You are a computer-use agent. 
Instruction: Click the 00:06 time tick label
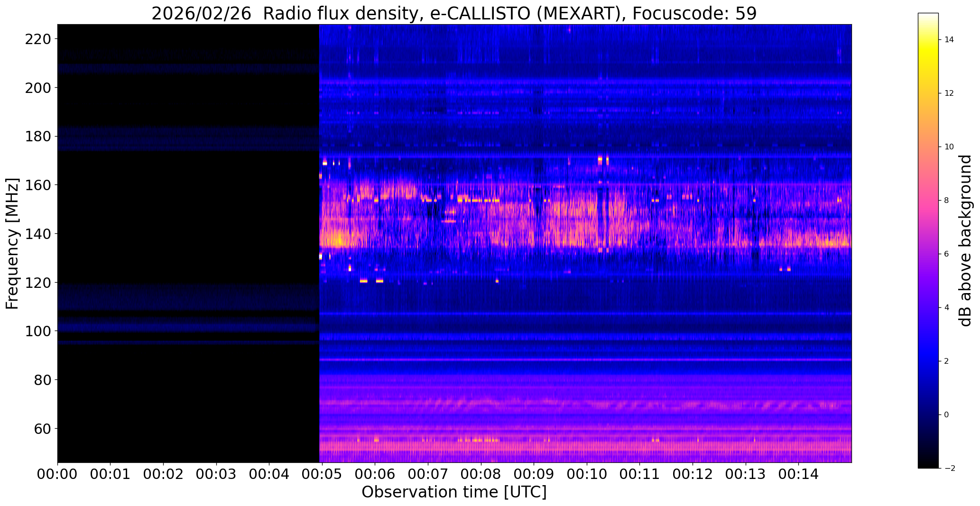(x=375, y=474)
